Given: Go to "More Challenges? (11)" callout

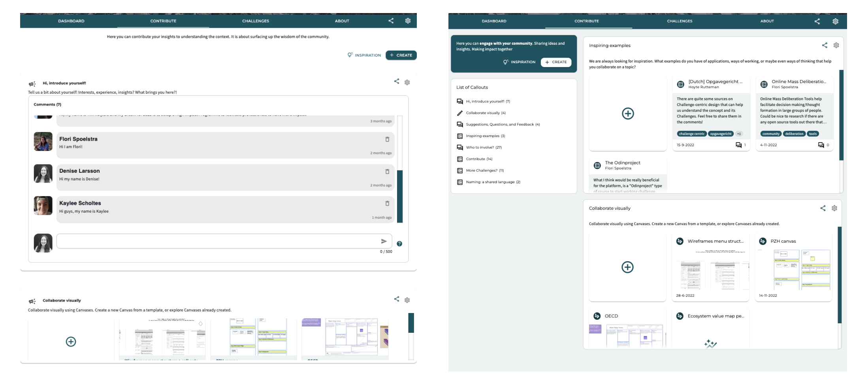Looking at the screenshot, I should click(484, 171).
